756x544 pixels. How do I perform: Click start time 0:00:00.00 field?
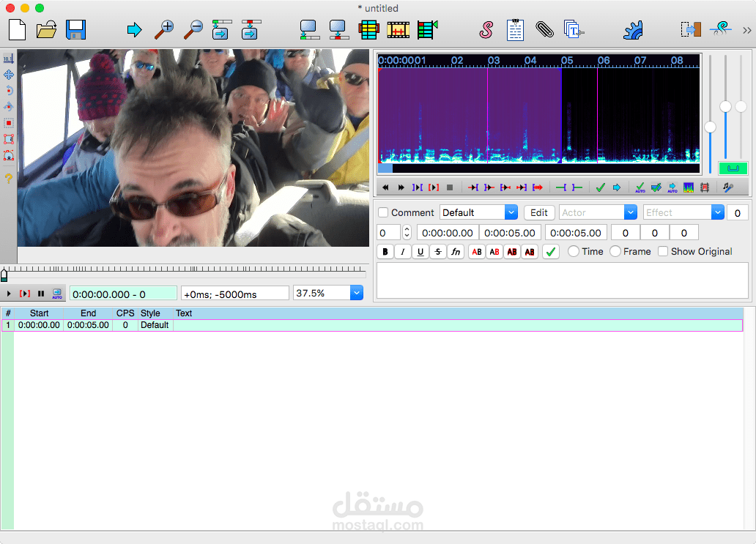(x=448, y=233)
